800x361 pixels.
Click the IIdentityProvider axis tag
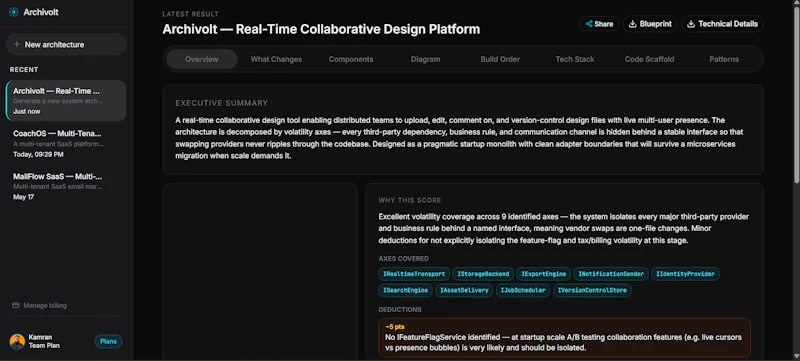pyautogui.click(x=685, y=274)
